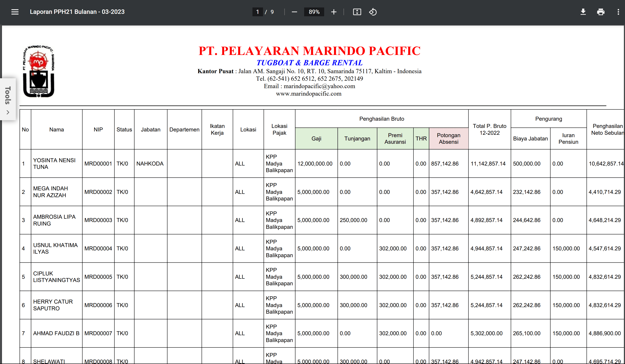Image resolution: width=625 pixels, height=364 pixels.
Task: Click the Tools panel chevron arrow
Action: 8,112
